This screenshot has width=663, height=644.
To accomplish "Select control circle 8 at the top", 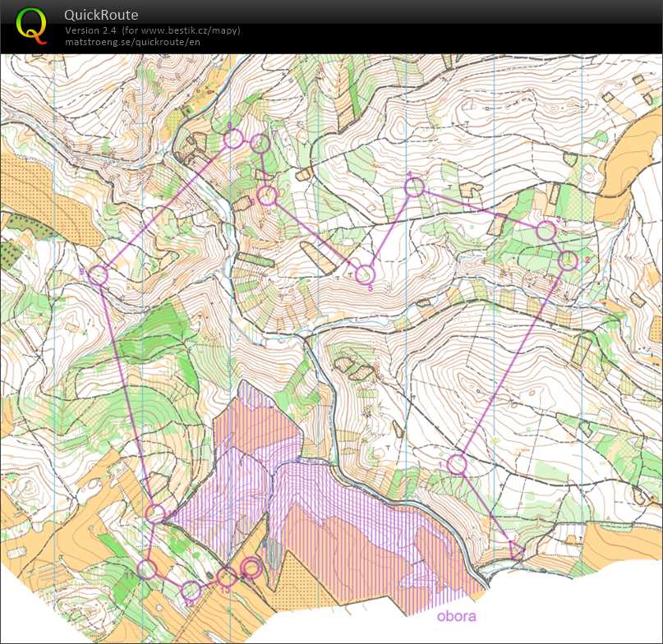I will click(233, 139).
